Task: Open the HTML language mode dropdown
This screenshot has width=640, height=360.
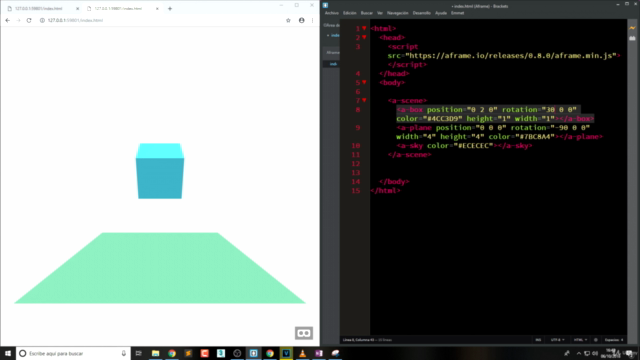Action: (x=580, y=340)
